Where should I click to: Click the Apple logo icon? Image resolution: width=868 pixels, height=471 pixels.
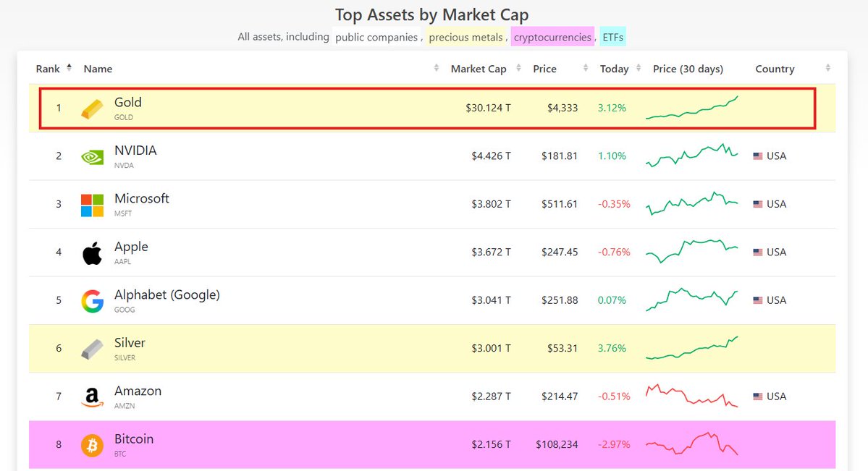pos(91,252)
